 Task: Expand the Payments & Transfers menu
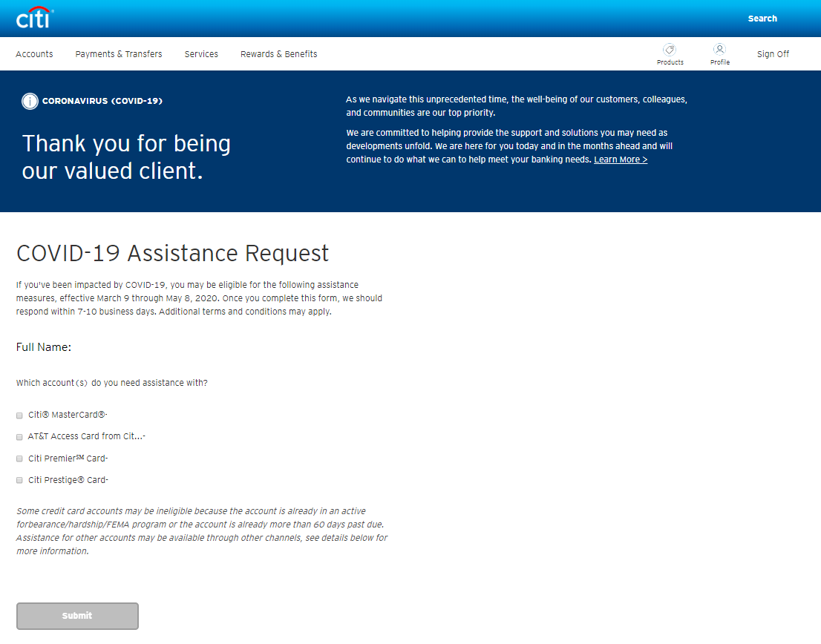(119, 54)
